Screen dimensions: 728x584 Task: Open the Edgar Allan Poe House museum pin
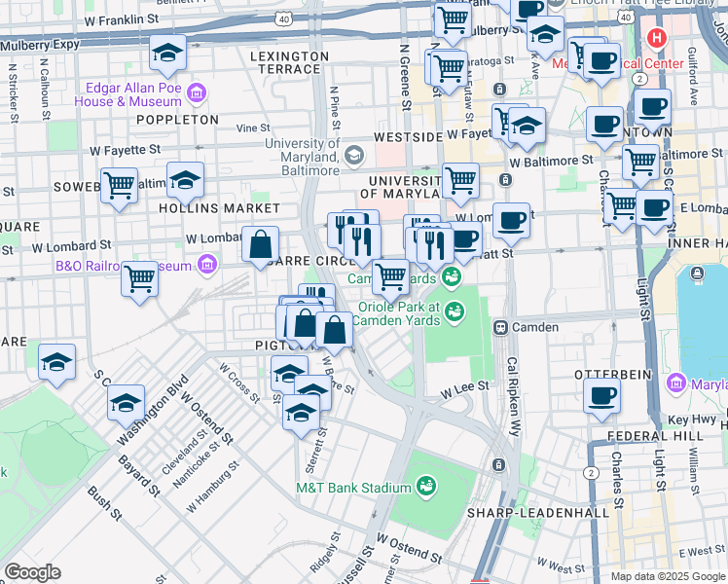[197, 92]
